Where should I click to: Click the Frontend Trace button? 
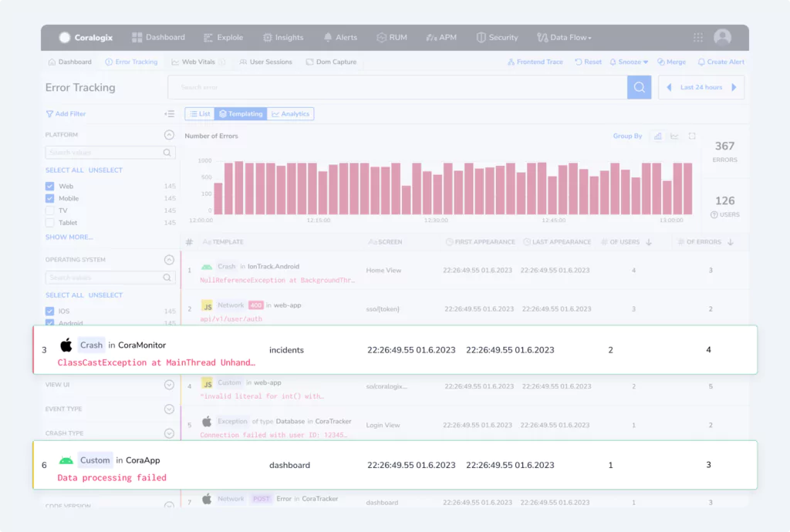[x=535, y=62]
